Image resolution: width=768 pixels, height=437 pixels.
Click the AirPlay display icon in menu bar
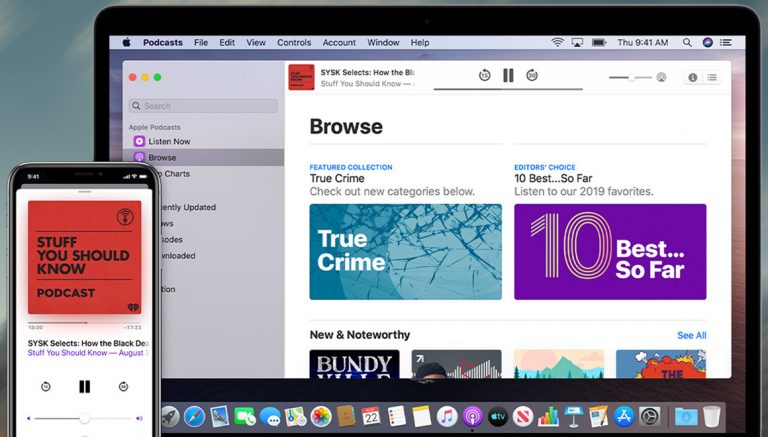point(577,43)
